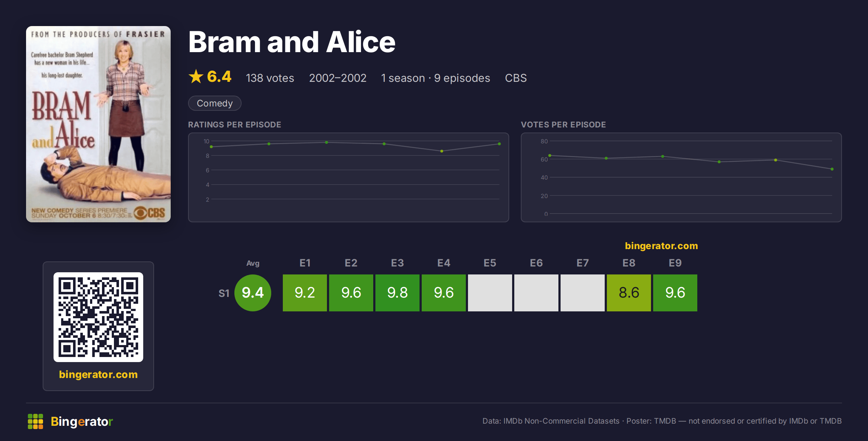868x441 pixels.
Task: Click the last point in votes chart
Action: (832, 169)
